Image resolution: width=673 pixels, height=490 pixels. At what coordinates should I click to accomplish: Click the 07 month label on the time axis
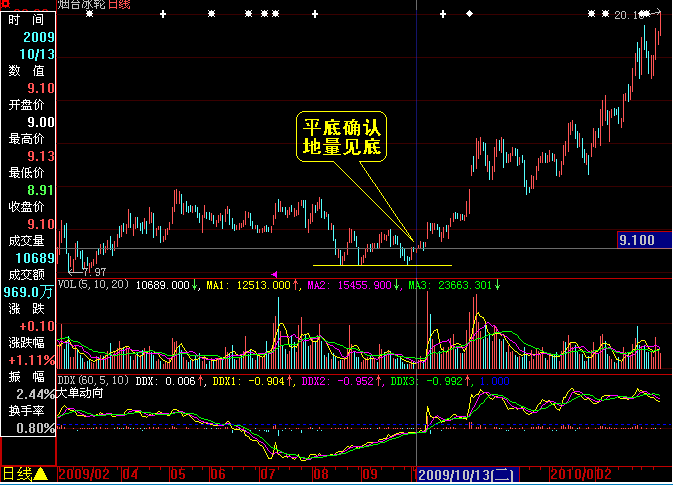268,474
